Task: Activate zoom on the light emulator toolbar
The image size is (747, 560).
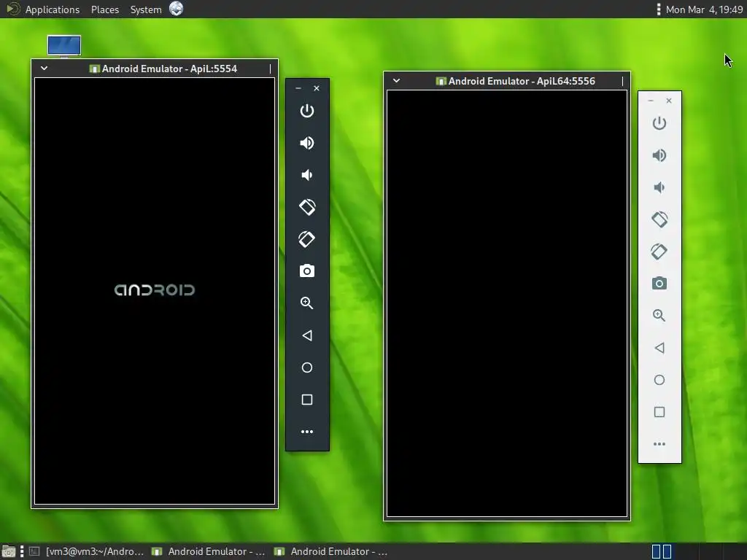Action: (659, 315)
